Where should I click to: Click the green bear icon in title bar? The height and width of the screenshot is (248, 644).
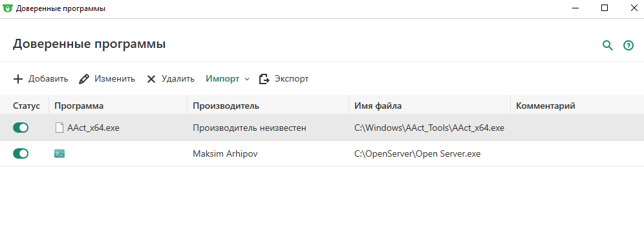tap(7, 8)
